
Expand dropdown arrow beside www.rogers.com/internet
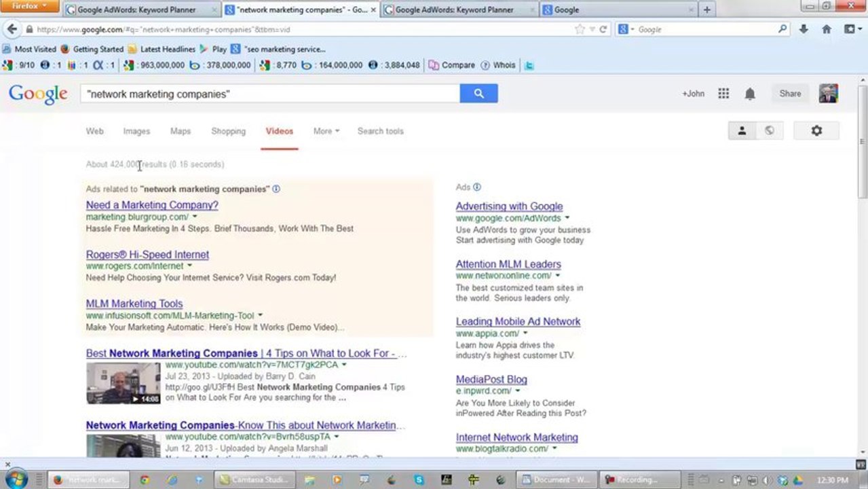(x=189, y=266)
